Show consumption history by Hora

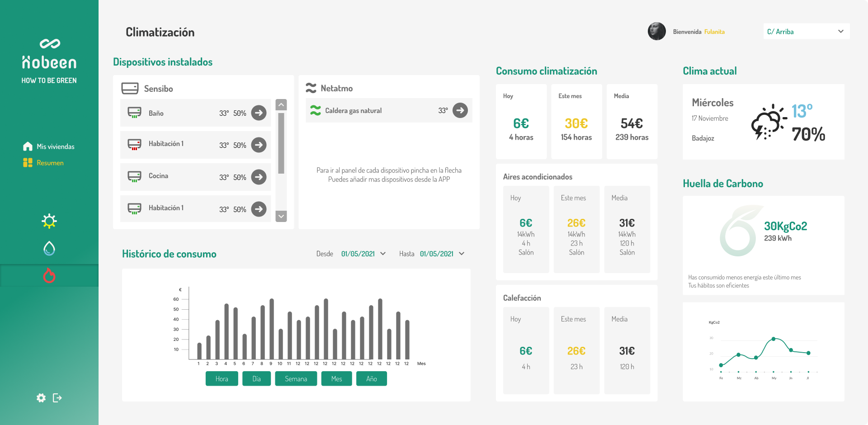[222, 379]
